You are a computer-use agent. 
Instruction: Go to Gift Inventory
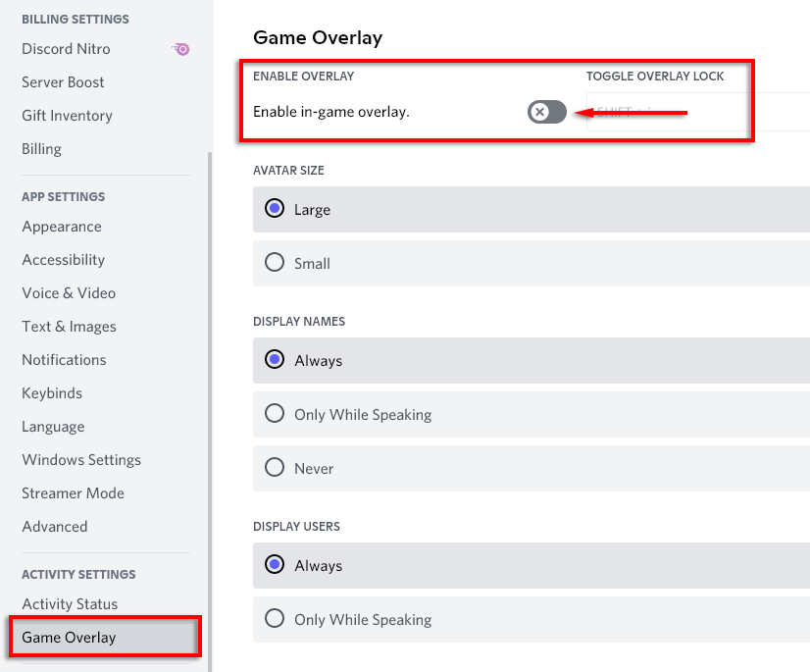tap(67, 116)
